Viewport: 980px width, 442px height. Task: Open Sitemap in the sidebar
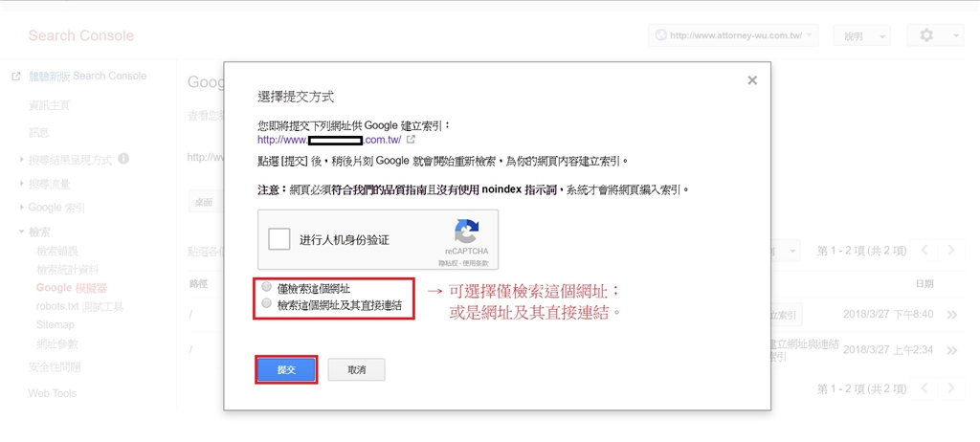55,325
